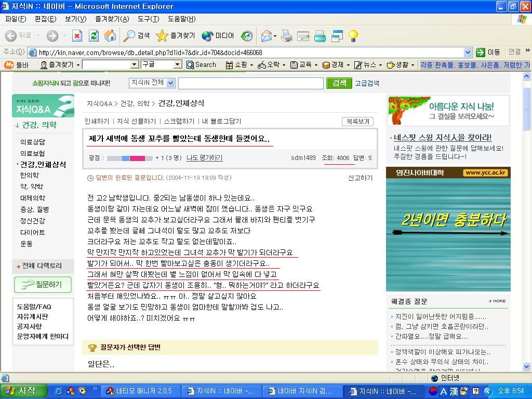
Task: Click the browser Back button
Action: click(18, 36)
